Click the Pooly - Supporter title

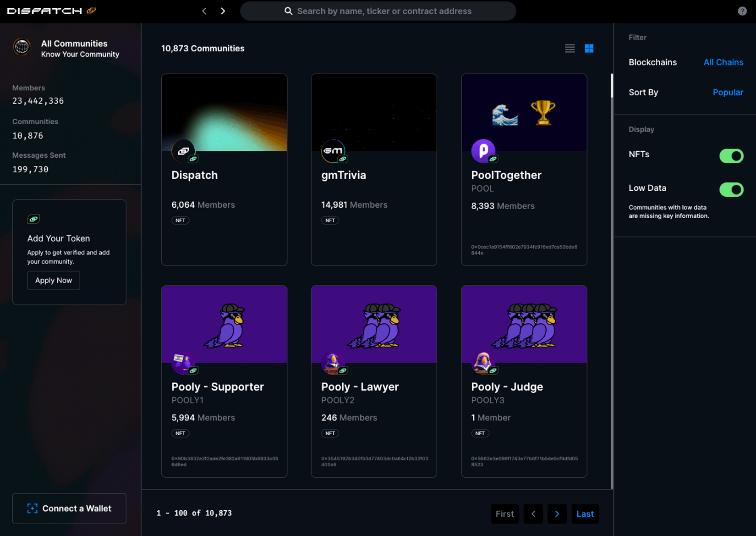point(218,387)
